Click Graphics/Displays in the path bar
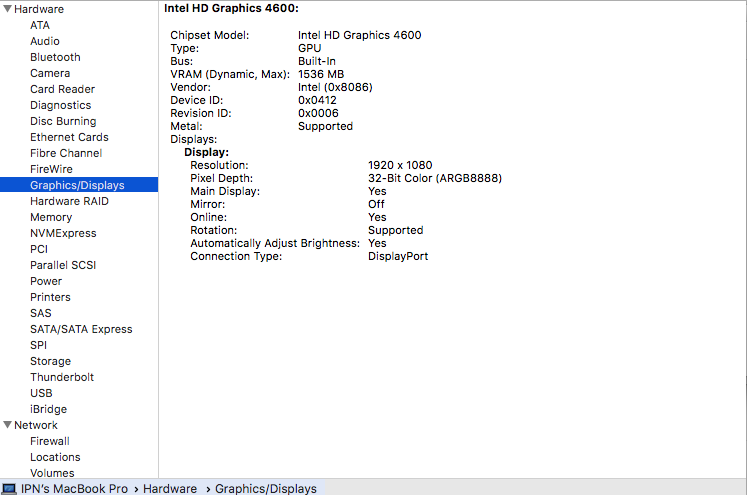The height and width of the screenshot is (495, 747). 266,489
